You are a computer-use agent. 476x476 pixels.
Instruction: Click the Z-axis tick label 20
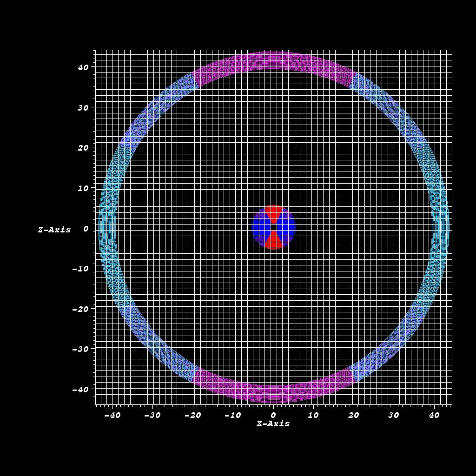tap(83, 148)
